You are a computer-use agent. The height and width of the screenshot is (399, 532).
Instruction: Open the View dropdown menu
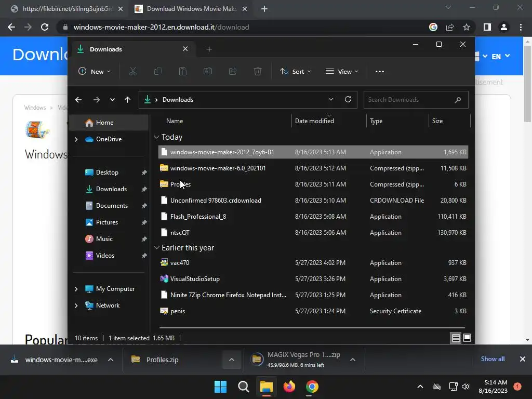point(342,72)
